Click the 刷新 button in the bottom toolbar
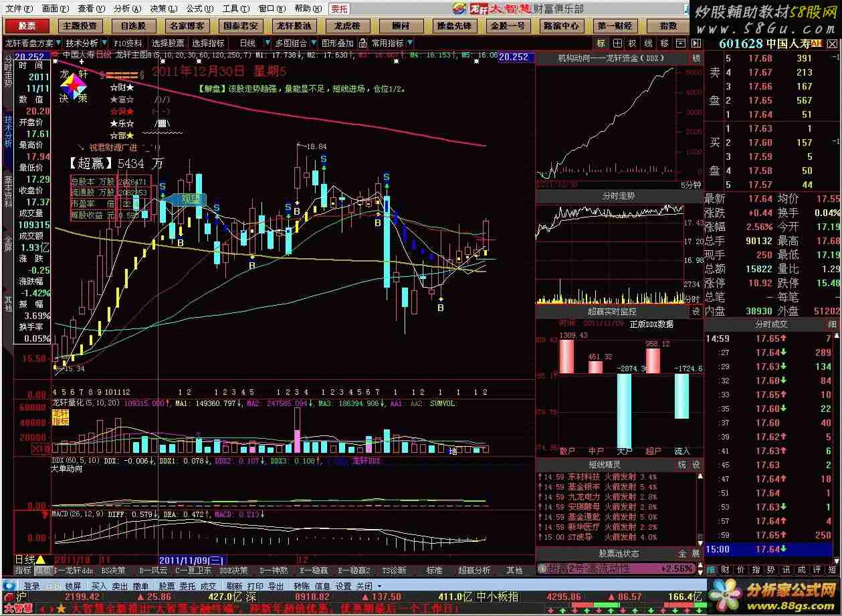842x616 pixels. pos(234,586)
